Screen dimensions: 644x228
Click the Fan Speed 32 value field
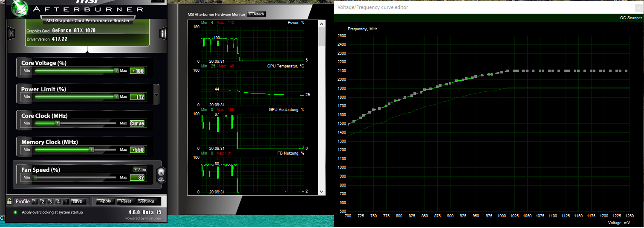click(x=138, y=177)
